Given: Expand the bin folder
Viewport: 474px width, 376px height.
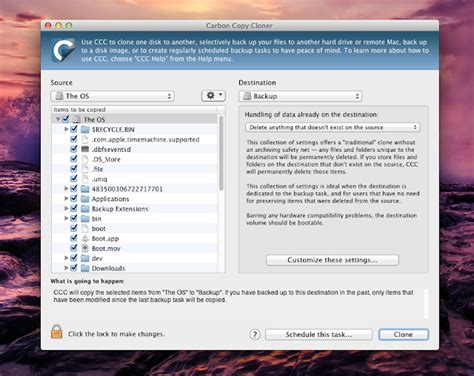Looking at the screenshot, I should coord(66,218).
